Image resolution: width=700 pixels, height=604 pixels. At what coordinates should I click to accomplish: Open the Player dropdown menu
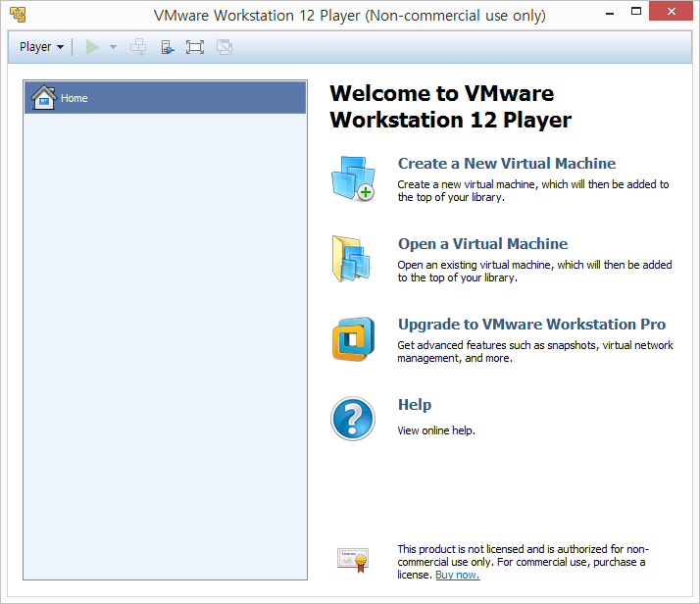[41, 47]
